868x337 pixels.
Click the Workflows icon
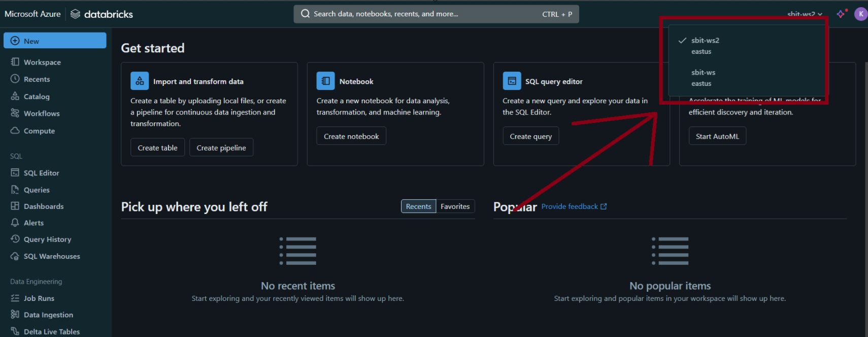pyautogui.click(x=15, y=113)
